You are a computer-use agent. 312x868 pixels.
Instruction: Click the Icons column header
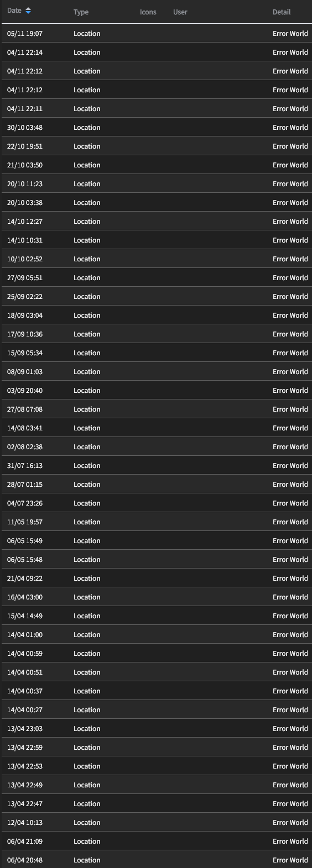148,12
